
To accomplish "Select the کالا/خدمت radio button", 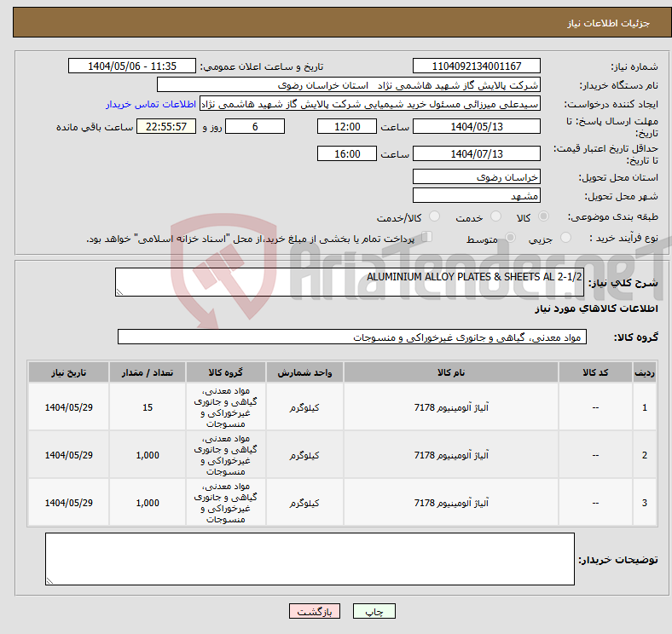I will click(435, 216).
